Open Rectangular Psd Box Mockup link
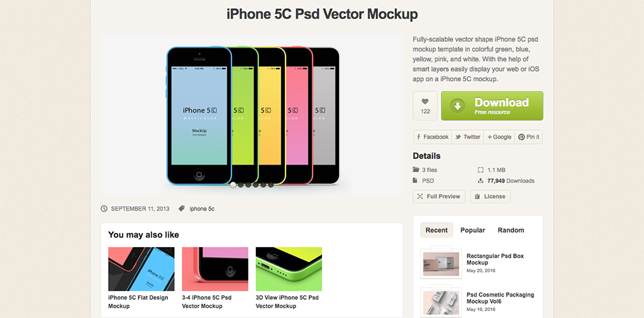 495,260
